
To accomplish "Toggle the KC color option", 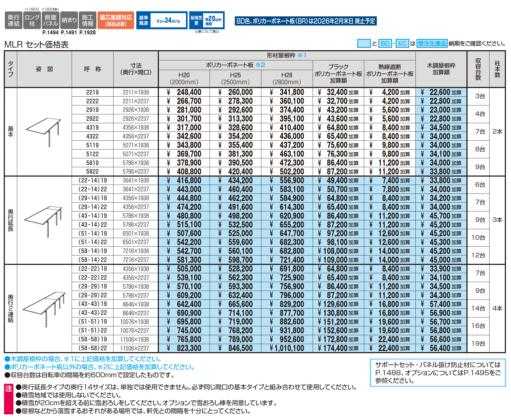I will 401,43.
